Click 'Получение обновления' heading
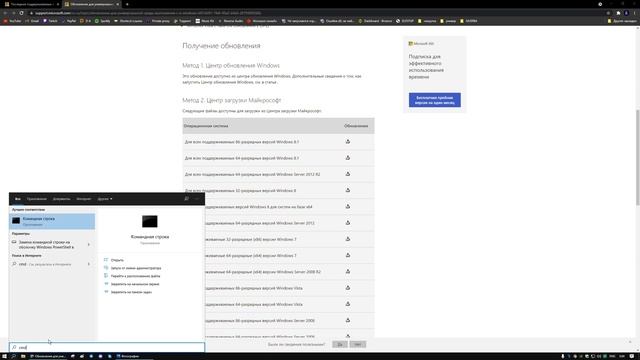The width and height of the screenshot is (640, 360). pos(221,46)
